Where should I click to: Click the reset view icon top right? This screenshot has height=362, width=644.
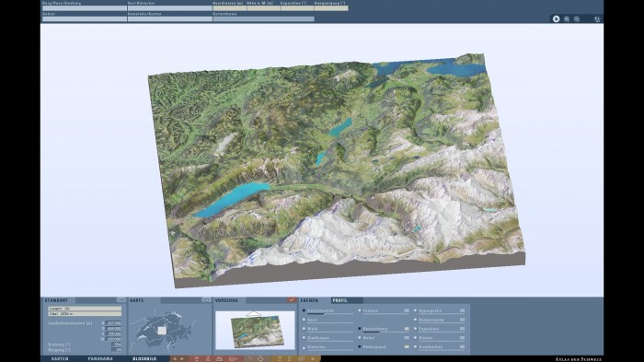coord(597,19)
